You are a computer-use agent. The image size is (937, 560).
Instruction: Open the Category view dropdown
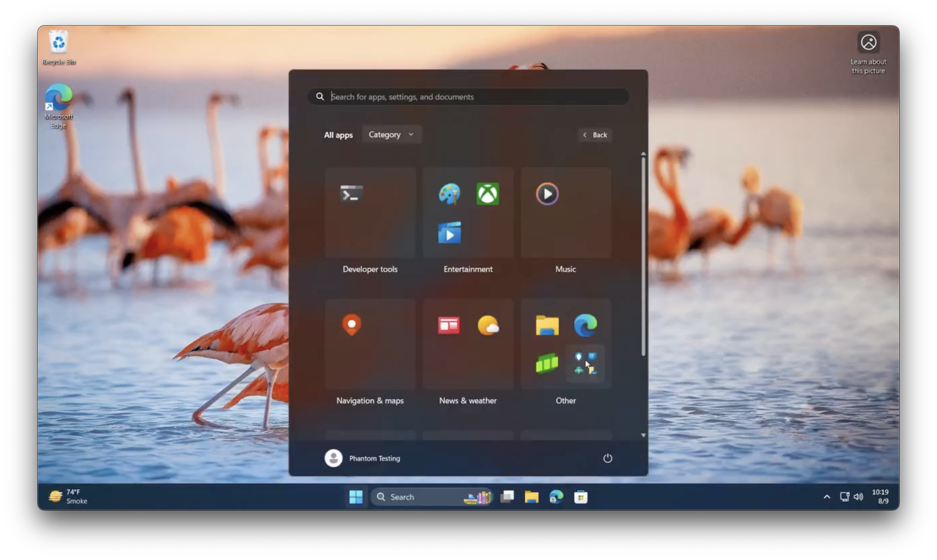391,135
